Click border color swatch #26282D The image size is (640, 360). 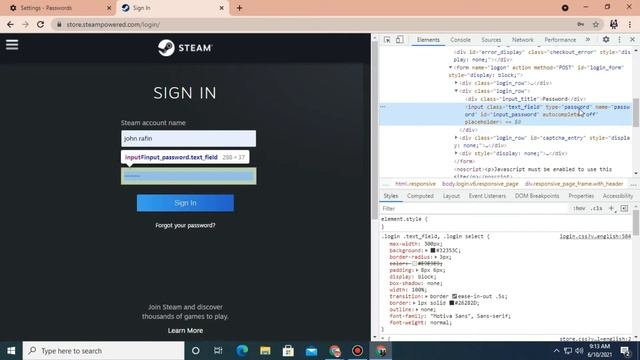click(451, 303)
